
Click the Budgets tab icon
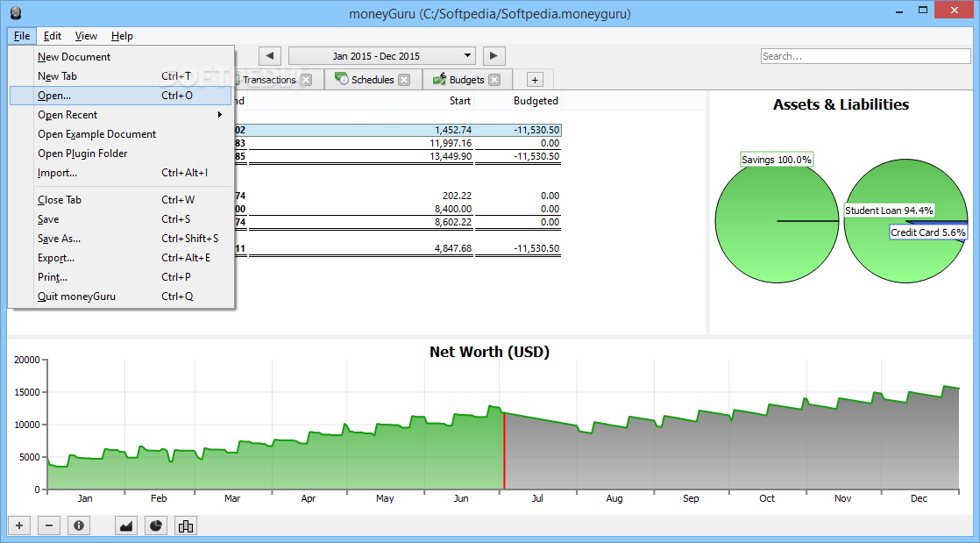click(439, 79)
